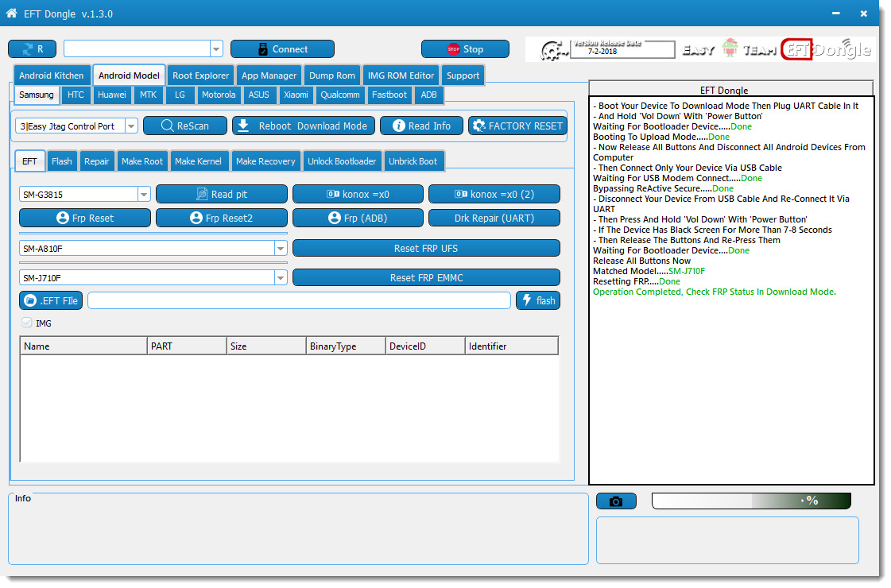Open the Support tab

coord(463,75)
